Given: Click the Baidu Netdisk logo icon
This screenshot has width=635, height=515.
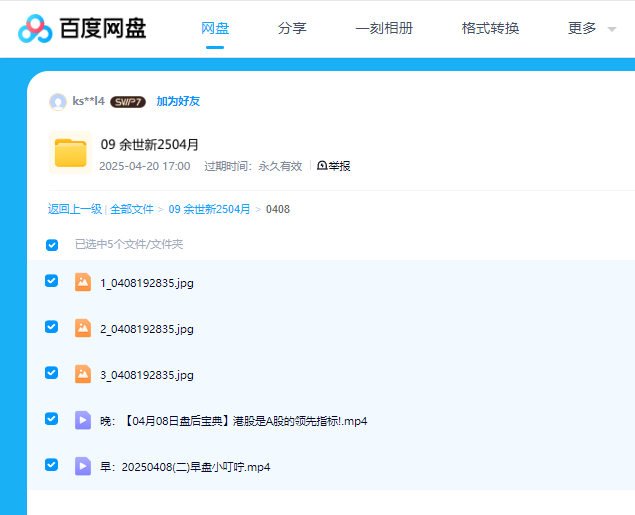Looking at the screenshot, I should [x=36, y=29].
